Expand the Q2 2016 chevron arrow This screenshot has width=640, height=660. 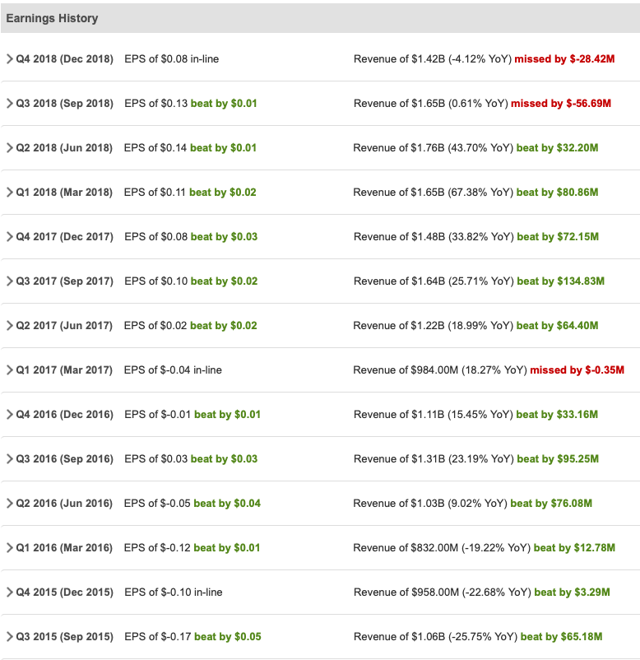coord(10,503)
